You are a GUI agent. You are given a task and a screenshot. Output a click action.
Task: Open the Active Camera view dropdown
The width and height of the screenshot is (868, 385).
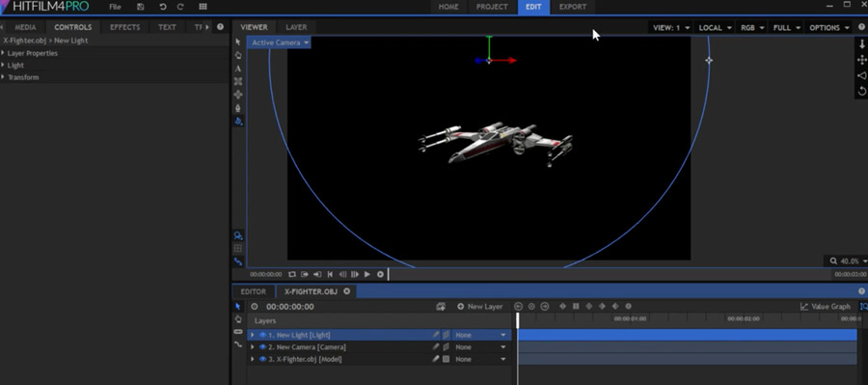coord(280,42)
